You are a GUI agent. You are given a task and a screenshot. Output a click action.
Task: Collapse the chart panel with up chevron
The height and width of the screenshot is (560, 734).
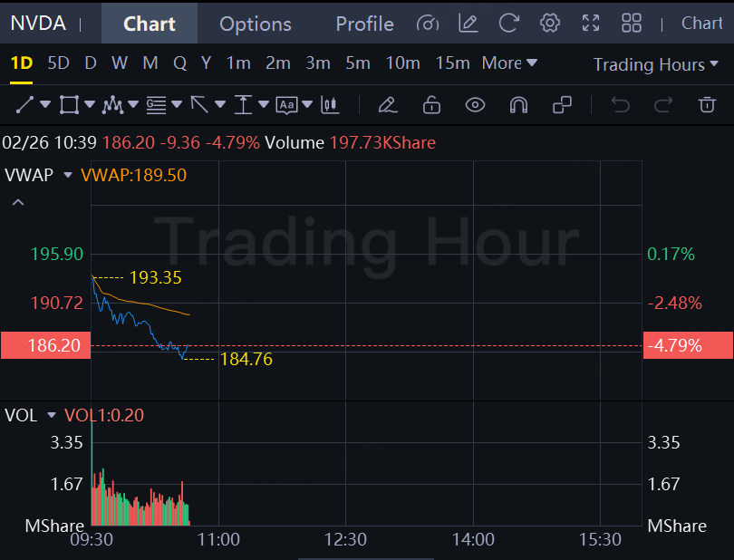pyautogui.click(x=17, y=203)
